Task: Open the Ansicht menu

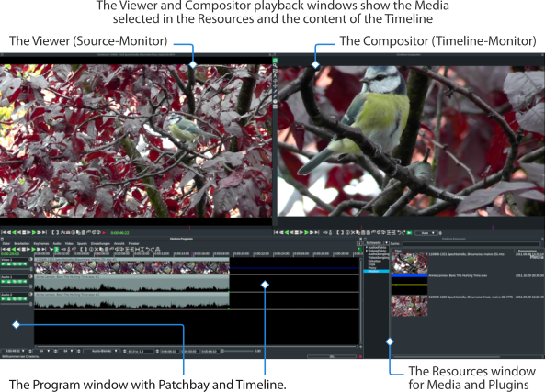Action: (119, 244)
